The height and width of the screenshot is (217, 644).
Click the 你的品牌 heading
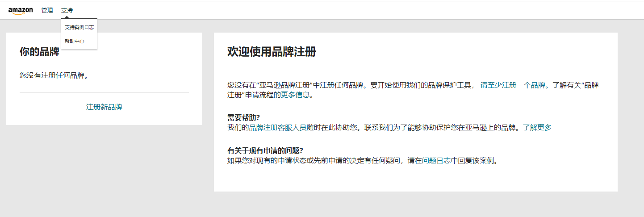(39, 52)
